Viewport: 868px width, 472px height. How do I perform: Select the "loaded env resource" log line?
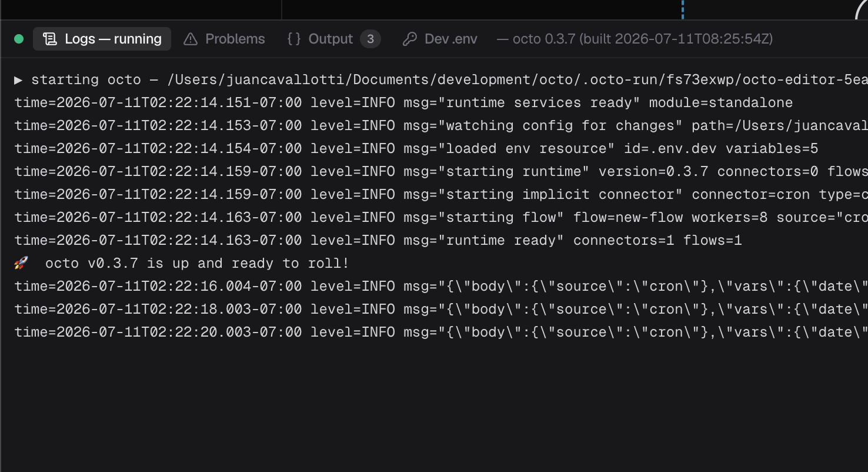pos(416,148)
